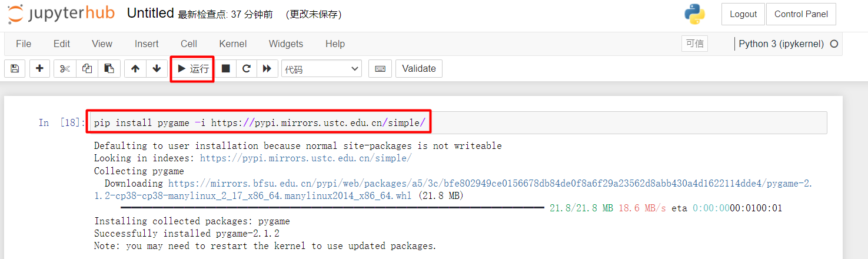
Task: Copy selected cells icon
Action: [x=87, y=69]
